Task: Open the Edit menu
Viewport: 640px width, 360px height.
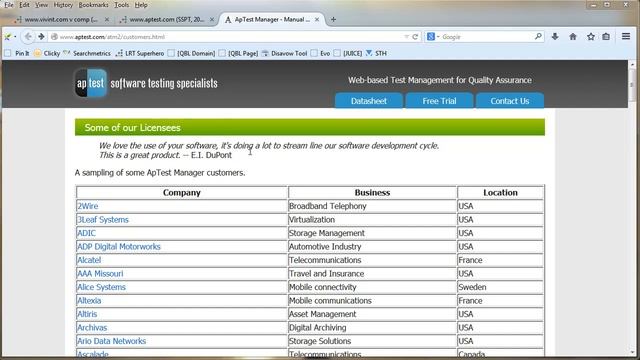Action: coord(24,5)
